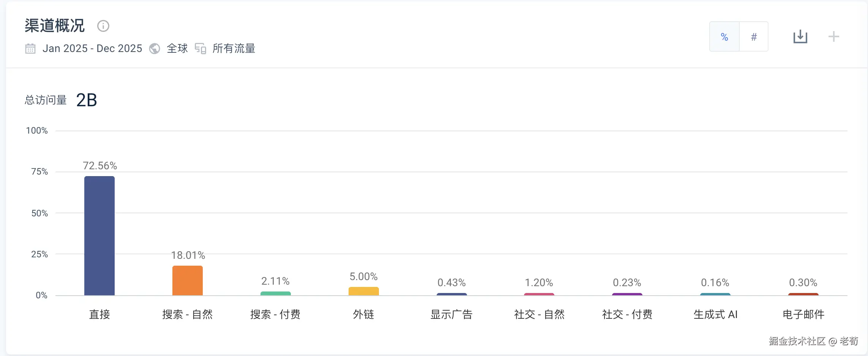Viewport: 868px width, 356px height.
Task: Click the orange 搜索 - 自然 bar
Action: 188,280
